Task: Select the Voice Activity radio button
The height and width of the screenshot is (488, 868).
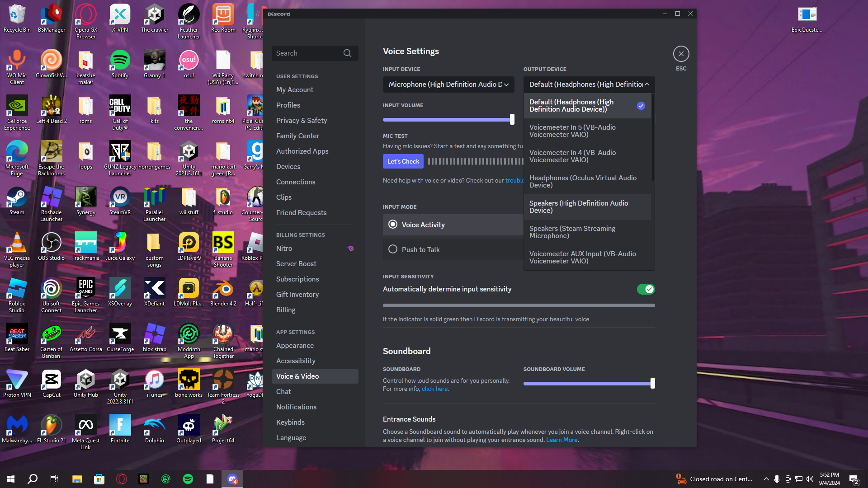Action: click(x=393, y=225)
